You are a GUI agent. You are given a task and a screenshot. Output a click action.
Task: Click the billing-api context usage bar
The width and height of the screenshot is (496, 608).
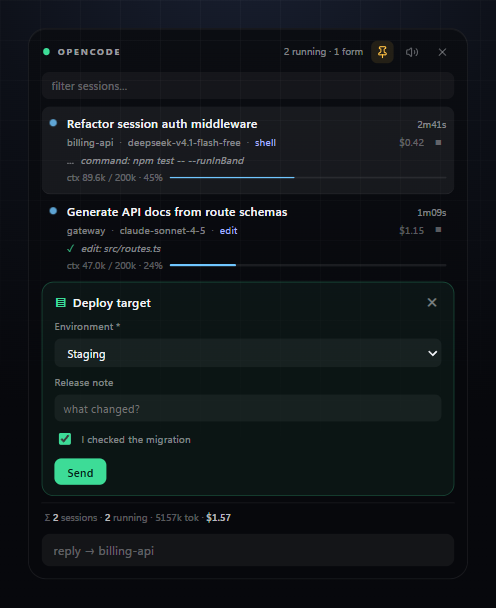308,178
